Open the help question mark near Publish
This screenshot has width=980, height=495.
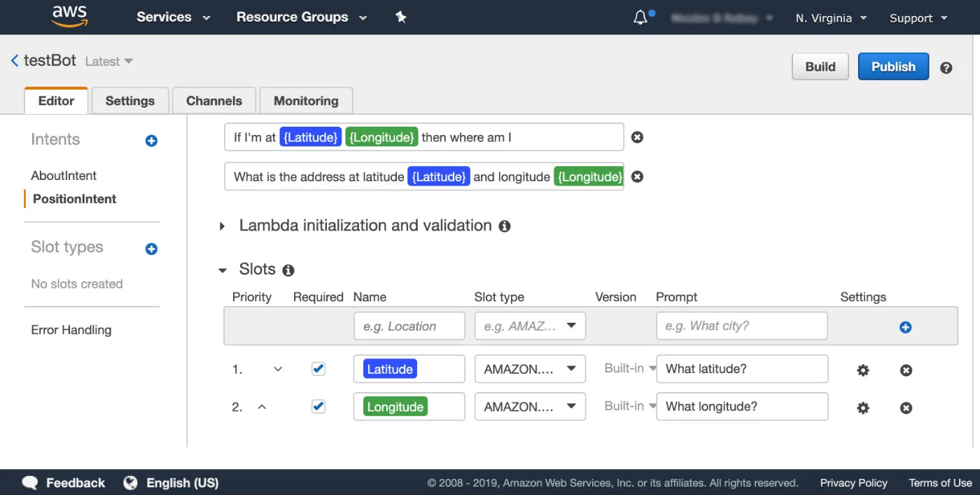tap(946, 67)
